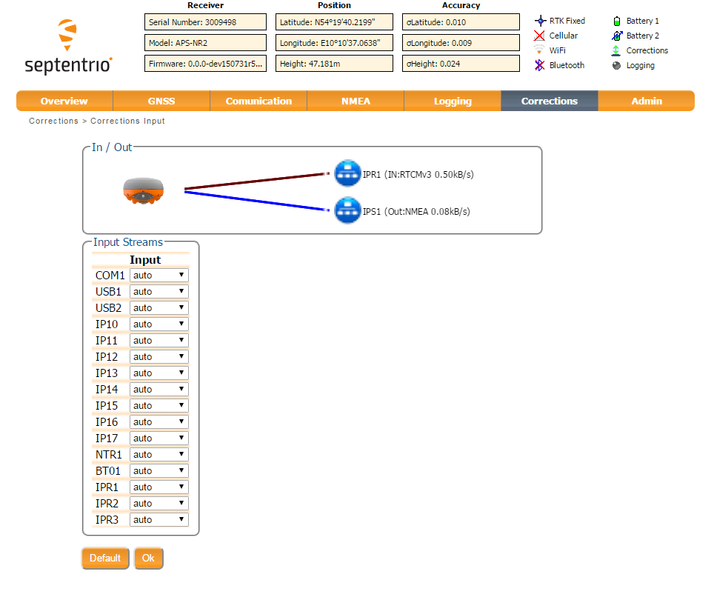
Task: Switch to the GNSS tab
Action: tap(161, 101)
